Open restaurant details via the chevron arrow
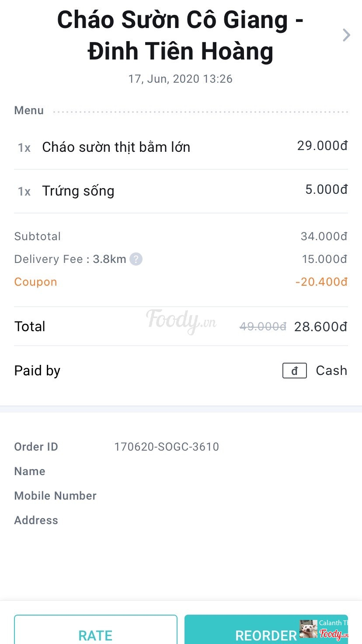The height and width of the screenshot is (644, 362). pos(346,35)
